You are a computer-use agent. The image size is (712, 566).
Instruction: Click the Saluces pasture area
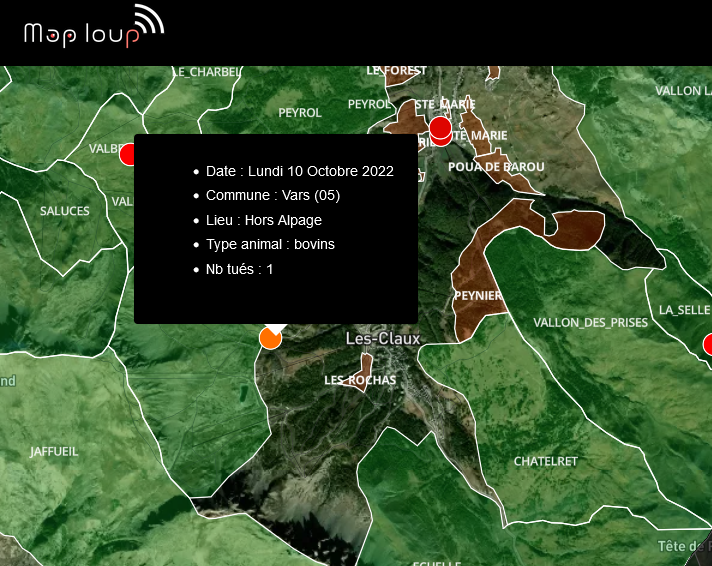(64, 211)
